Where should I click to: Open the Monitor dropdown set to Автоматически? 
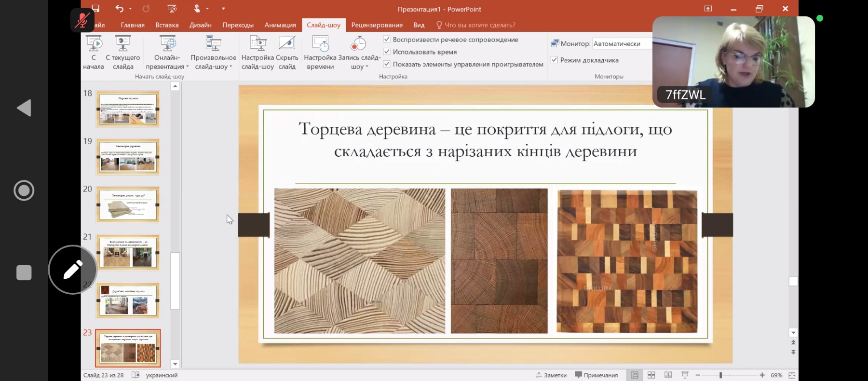(x=622, y=44)
